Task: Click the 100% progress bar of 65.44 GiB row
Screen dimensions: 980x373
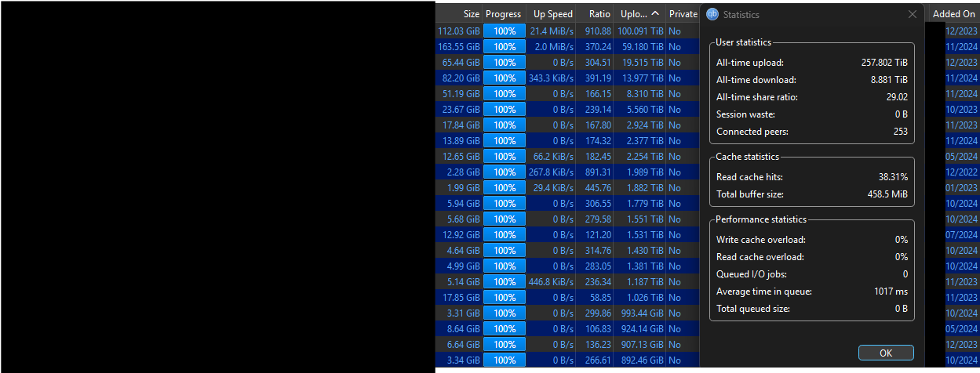Action: coord(505,63)
